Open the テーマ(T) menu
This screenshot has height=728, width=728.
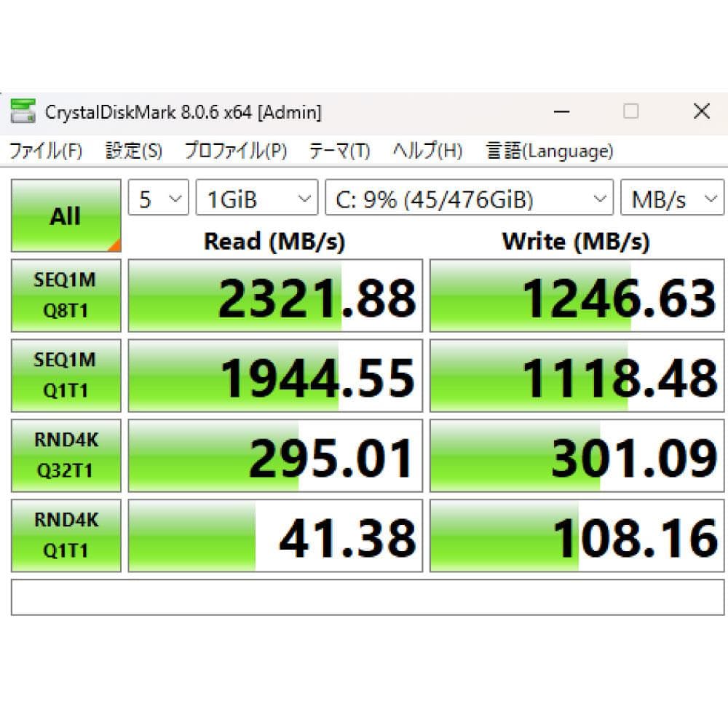(339, 151)
